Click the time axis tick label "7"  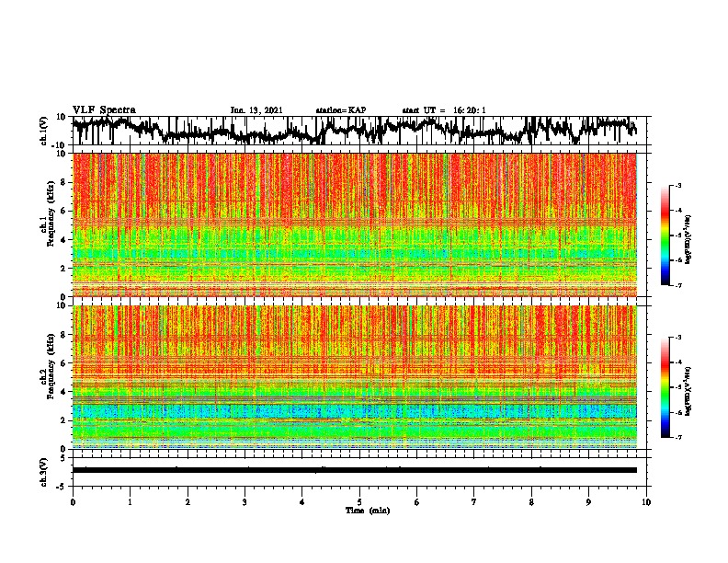click(474, 502)
